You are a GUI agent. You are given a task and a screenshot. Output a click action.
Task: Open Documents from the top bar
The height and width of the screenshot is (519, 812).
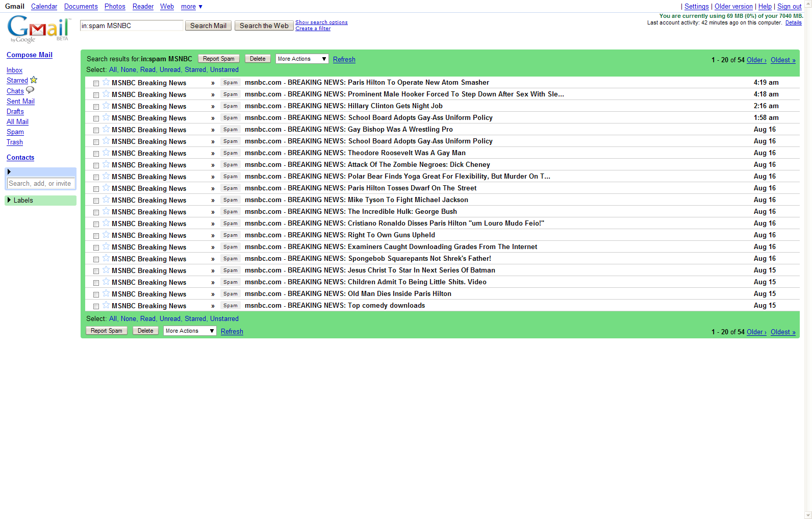(x=81, y=7)
